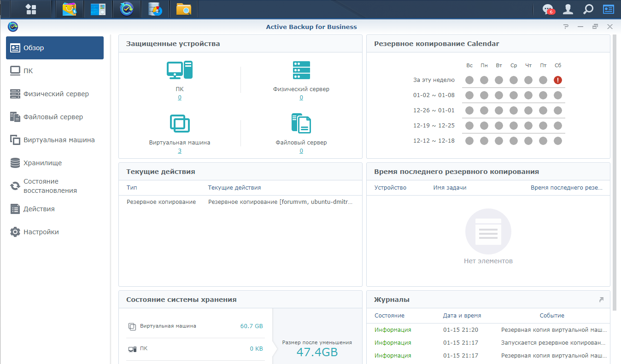This screenshot has height=364, width=621.
Task: Open the ПК sidebar section
Action: tap(55, 71)
